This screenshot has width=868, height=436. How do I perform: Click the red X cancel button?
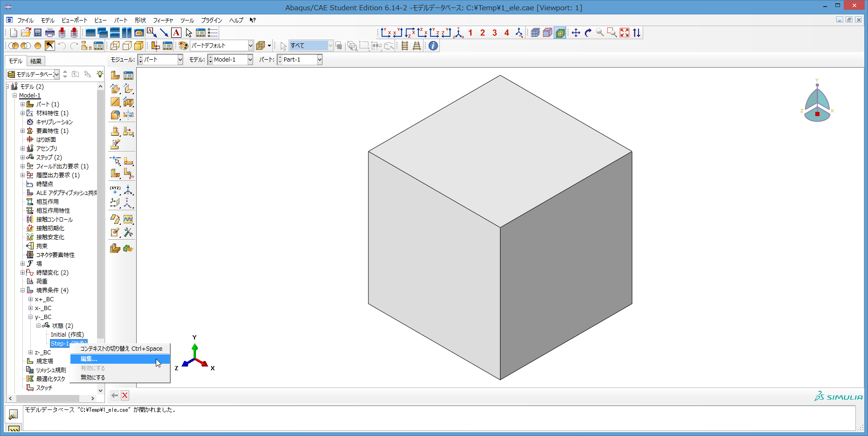click(x=125, y=395)
